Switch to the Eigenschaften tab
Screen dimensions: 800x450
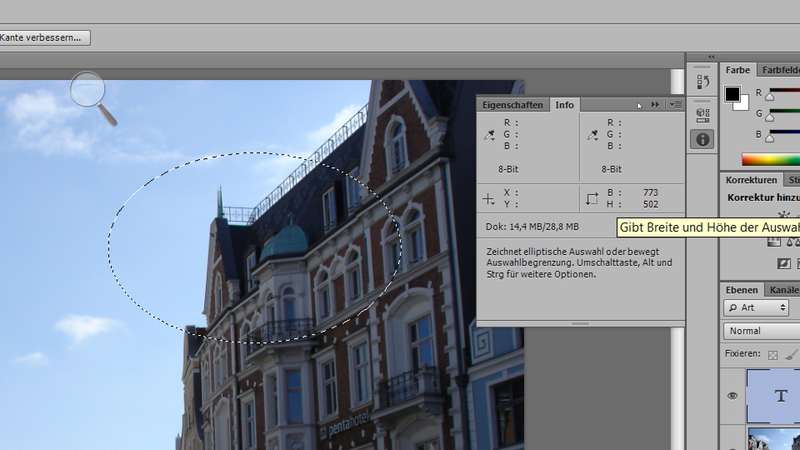(x=512, y=104)
